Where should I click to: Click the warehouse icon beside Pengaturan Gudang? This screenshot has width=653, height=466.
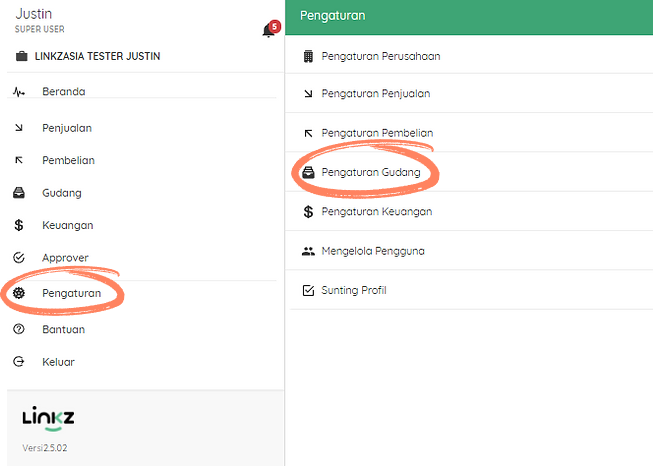(x=308, y=172)
